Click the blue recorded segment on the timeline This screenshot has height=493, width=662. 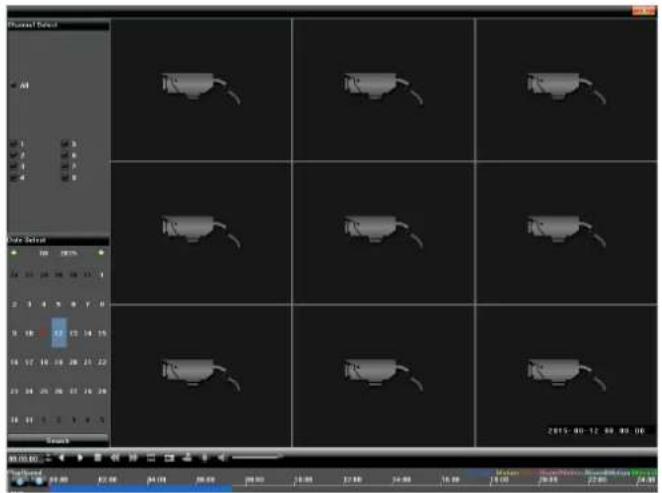tap(141, 488)
